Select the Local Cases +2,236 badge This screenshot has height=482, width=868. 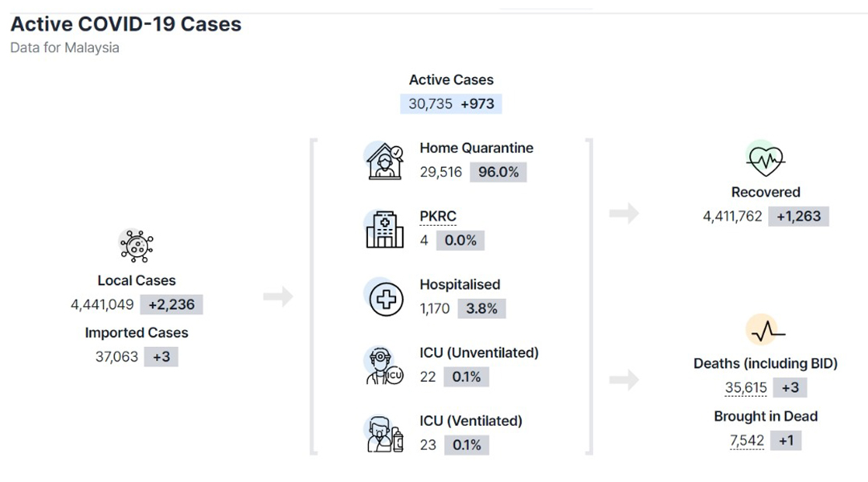[172, 304]
